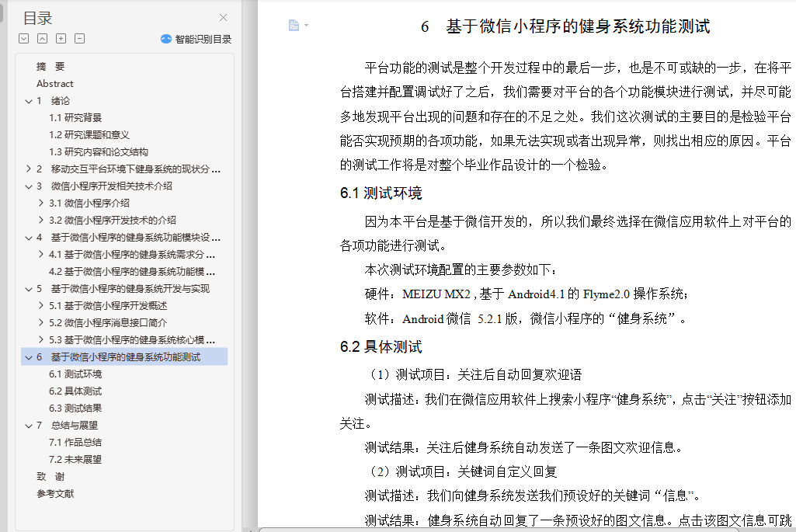Jump to 4.1 基于微信小程序的健身系统需求分
This screenshot has height=532, width=796.
132,254
